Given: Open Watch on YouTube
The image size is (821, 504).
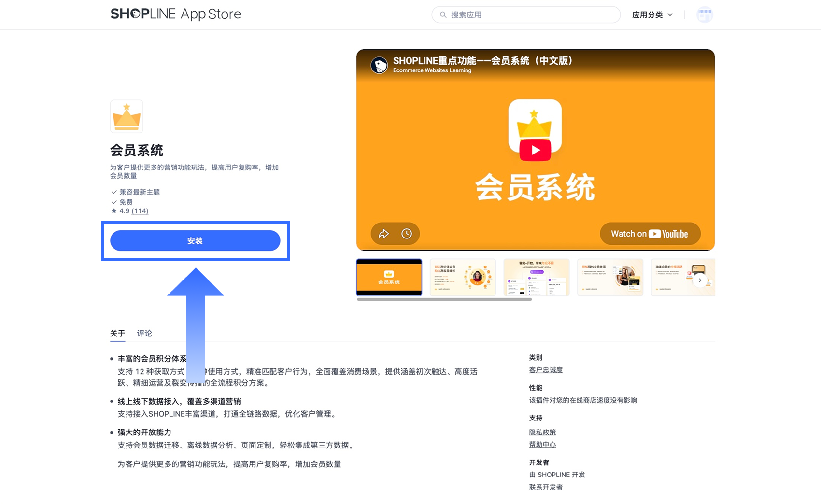Looking at the screenshot, I should coord(650,234).
